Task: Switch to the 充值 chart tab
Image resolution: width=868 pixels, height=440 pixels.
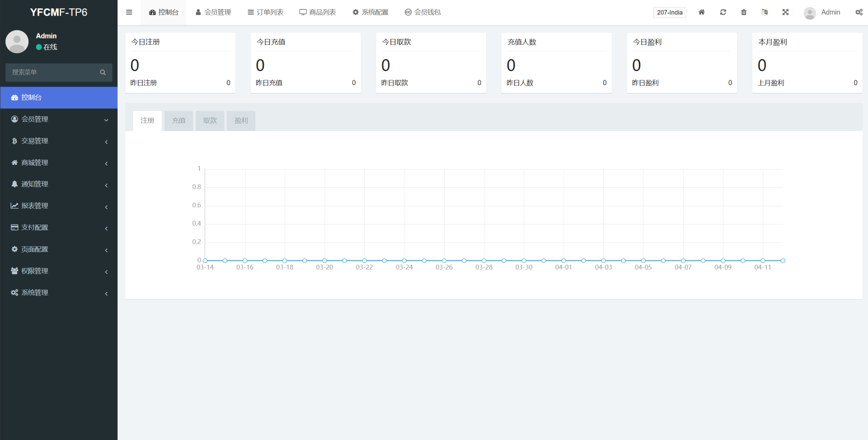Action: 178,121
